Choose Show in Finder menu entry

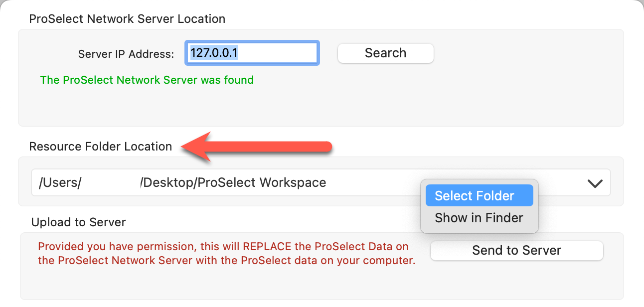(x=479, y=218)
